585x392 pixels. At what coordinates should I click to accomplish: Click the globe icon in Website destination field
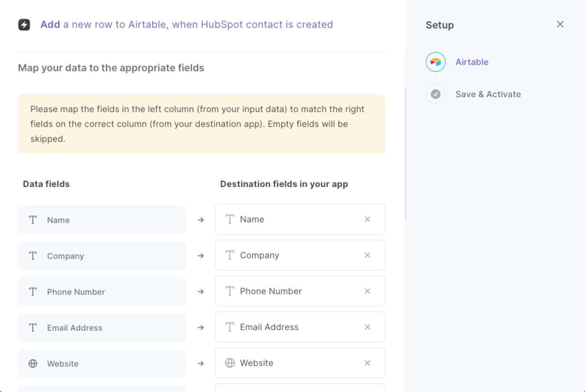click(x=230, y=363)
